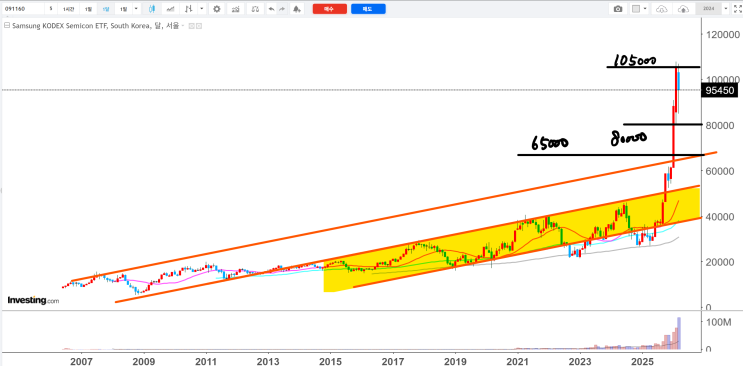Open the chart style dropdown arrow
Image resolution: width=743 pixels, height=366 pixels.
[202, 9]
